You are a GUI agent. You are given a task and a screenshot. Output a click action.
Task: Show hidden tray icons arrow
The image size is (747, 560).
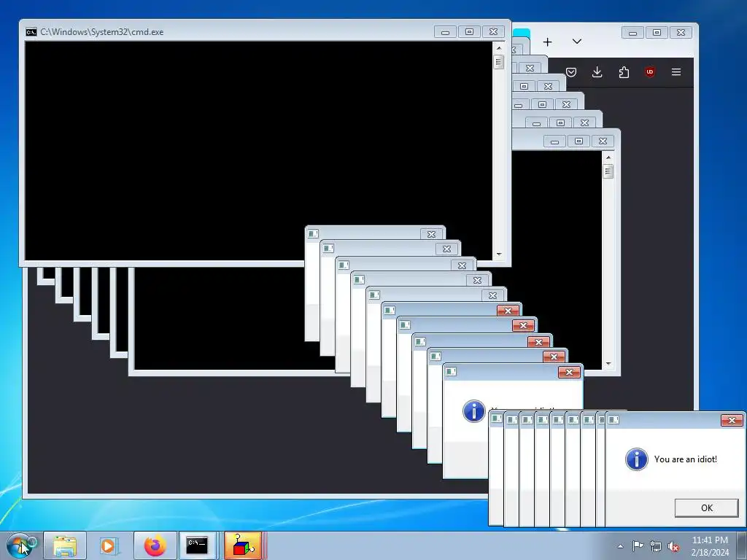(x=620, y=546)
